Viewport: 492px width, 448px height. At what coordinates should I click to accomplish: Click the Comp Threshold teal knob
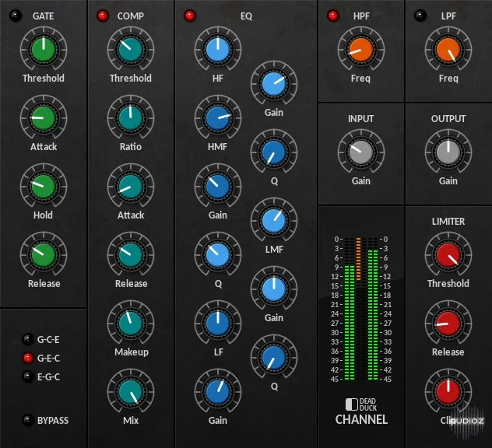pyautogui.click(x=131, y=50)
